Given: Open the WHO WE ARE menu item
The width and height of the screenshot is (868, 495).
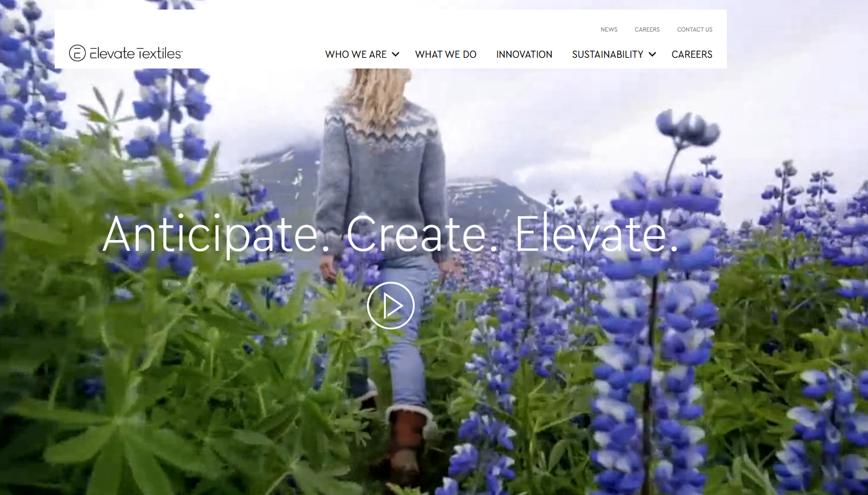Looking at the screenshot, I should pos(356,54).
